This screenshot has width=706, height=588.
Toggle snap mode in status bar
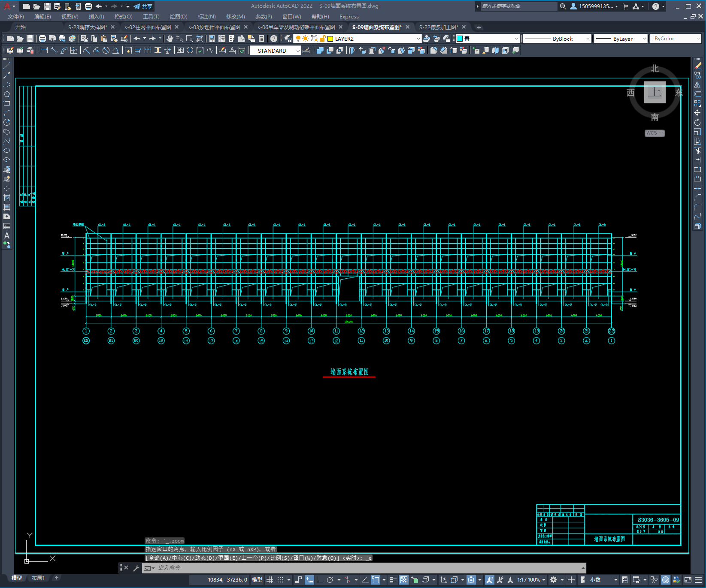point(280,580)
